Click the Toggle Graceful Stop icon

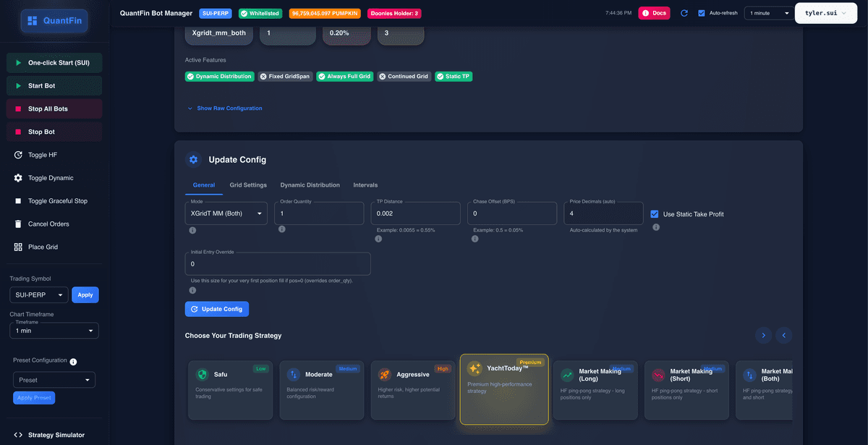coord(18,201)
